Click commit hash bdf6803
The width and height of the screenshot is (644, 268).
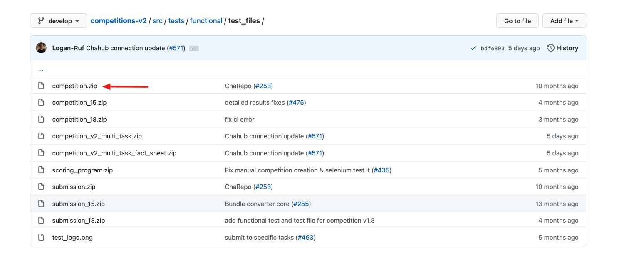(492, 48)
